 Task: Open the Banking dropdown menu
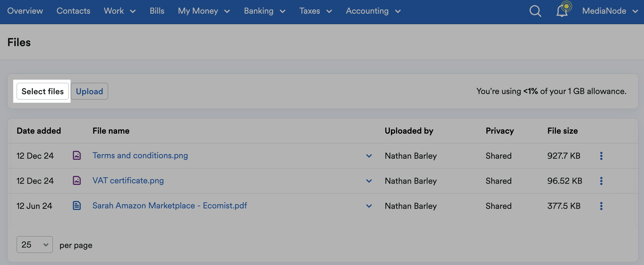(x=264, y=11)
